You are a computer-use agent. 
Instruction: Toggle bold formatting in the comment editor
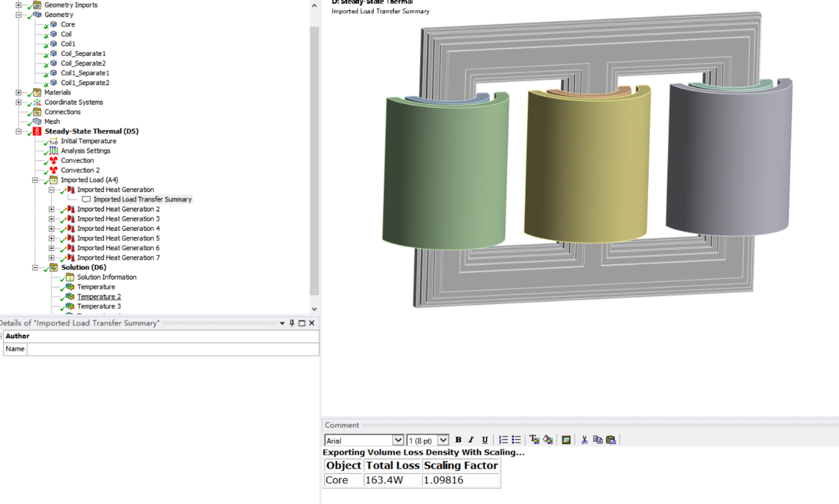pyautogui.click(x=459, y=439)
